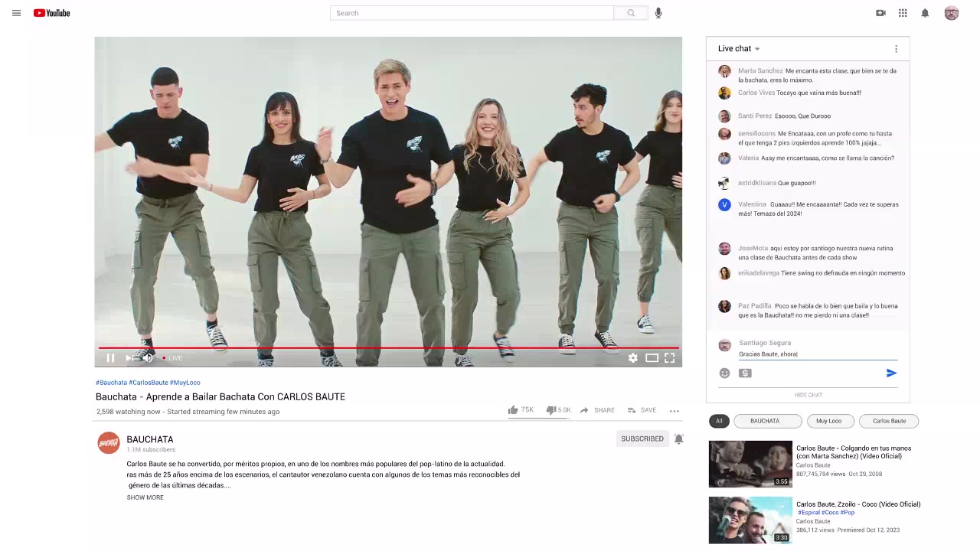Image resolution: width=980 pixels, height=551 pixels.
Task: Click the SUBSCRIBED button
Action: click(642, 439)
